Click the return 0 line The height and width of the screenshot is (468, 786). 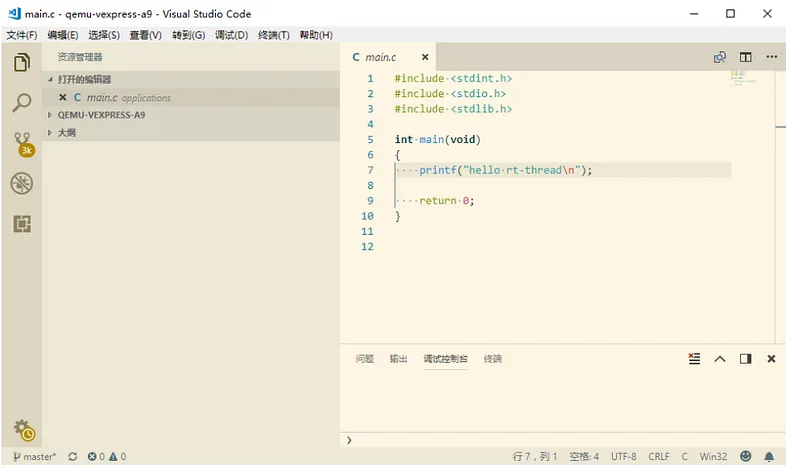pyautogui.click(x=447, y=201)
